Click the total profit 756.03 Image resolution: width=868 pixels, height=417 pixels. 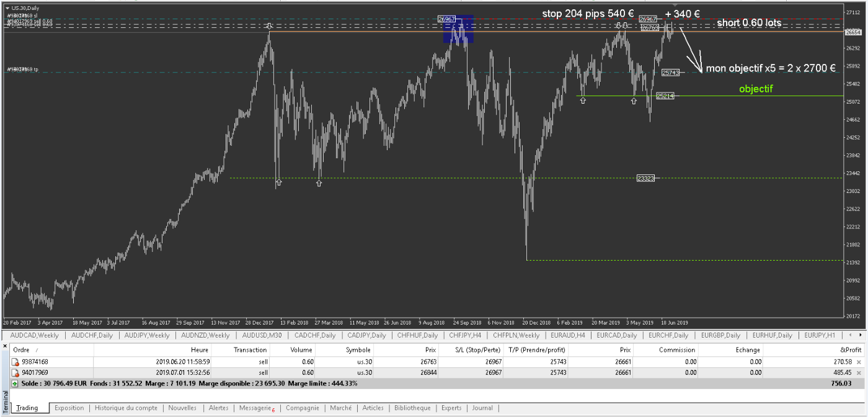841,383
